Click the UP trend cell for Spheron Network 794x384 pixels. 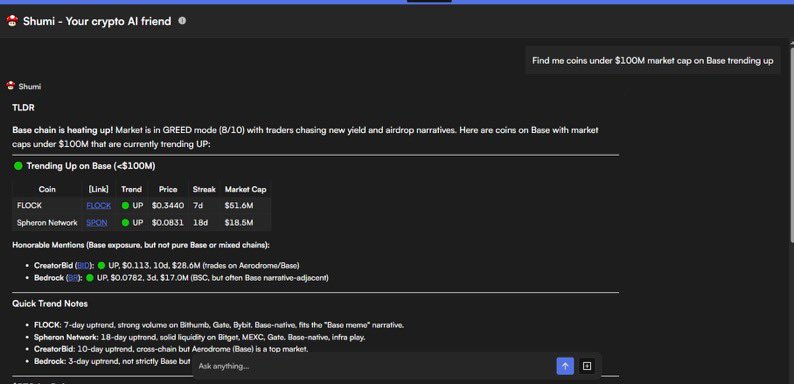coord(132,222)
